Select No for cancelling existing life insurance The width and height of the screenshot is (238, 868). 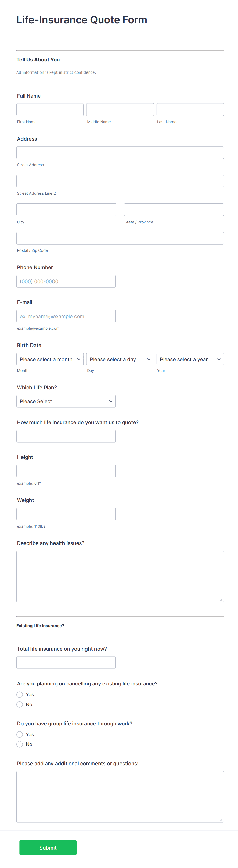click(19, 704)
